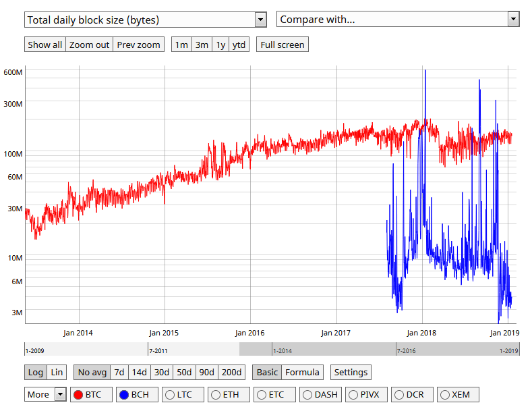Image resolution: width=532 pixels, height=405 pixels.
Task: Open the More coins dropdown
Action: coord(45,394)
